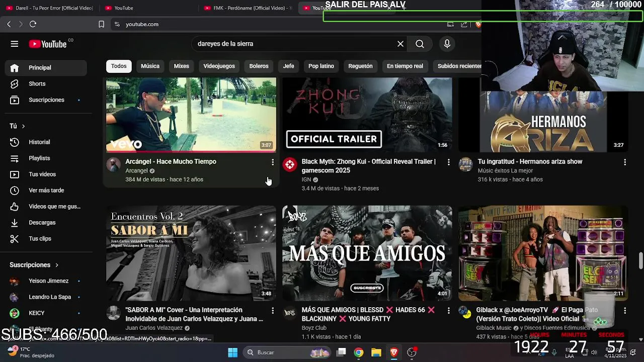644x362 pixels.
Task: Open Suscripciones in the sidebar
Action: pos(45,100)
